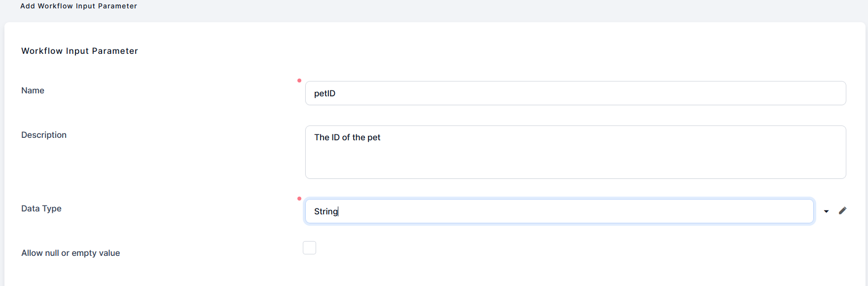
Task: Click the 'Allow null or empty value' label
Action: point(71,253)
